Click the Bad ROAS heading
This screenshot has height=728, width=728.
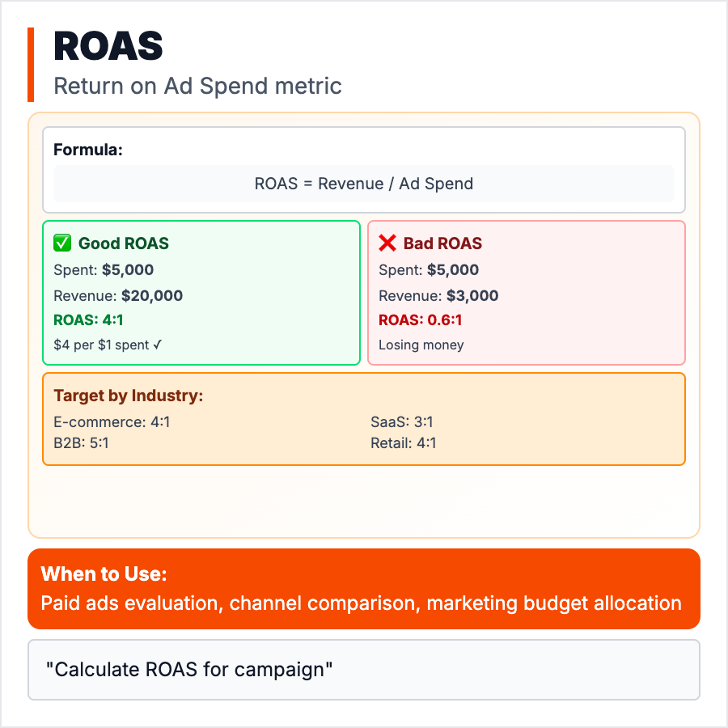point(442,243)
